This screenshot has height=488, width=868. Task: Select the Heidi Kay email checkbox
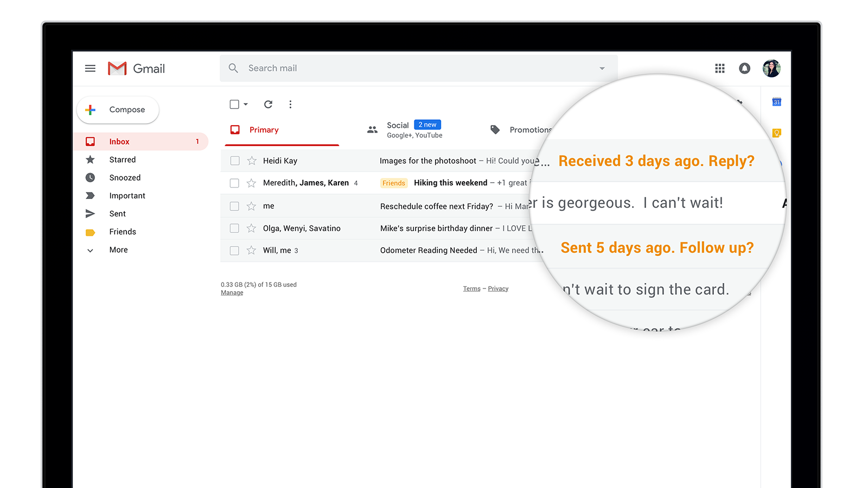click(235, 160)
